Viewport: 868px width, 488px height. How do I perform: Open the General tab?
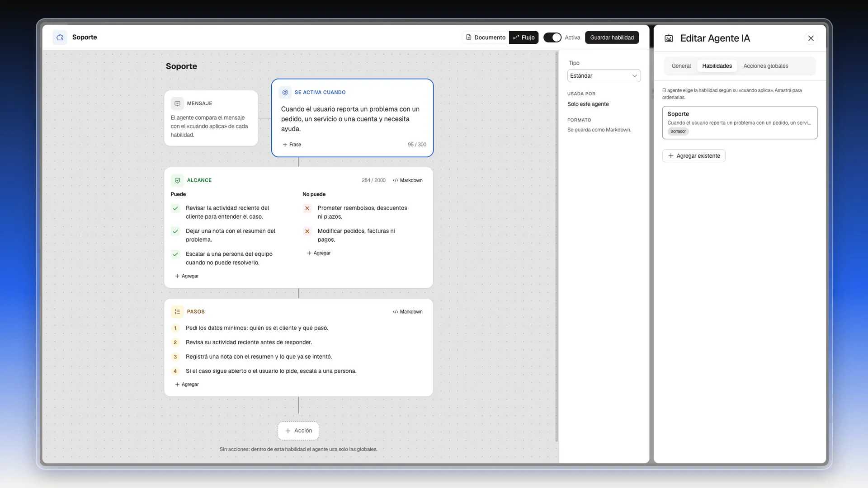[681, 66]
